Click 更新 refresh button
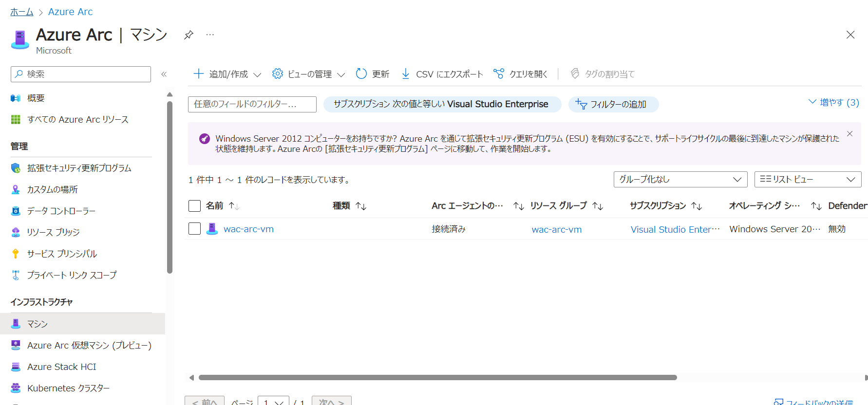The height and width of the screenshot is (405, 868). (373, 74)
